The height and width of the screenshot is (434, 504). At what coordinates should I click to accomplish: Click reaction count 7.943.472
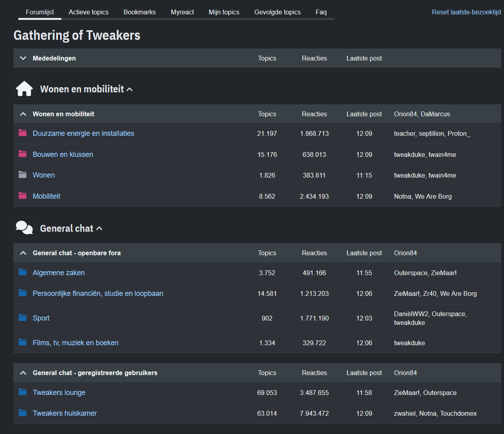click(314, 413)
